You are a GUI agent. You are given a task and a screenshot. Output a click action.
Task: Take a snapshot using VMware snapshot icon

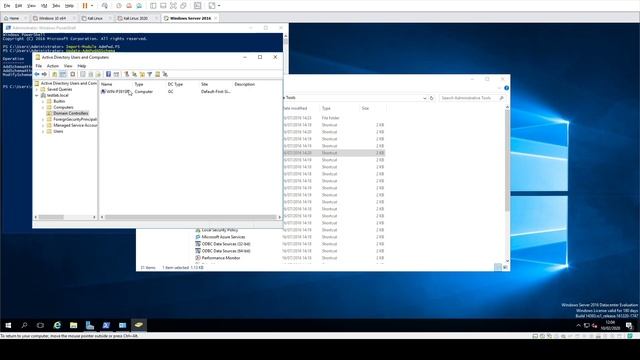pos(119,6)
